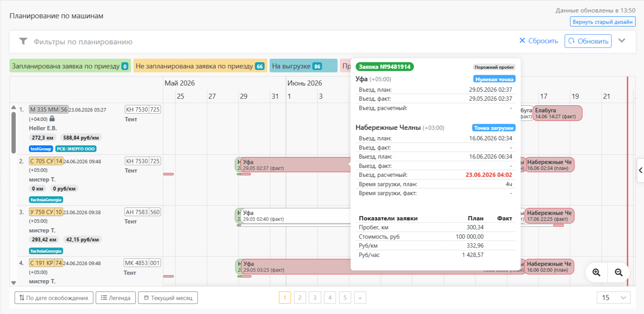
Task: Open the collapsed side panel arrow
Action: pyautogui.click(x=641, y=170)
